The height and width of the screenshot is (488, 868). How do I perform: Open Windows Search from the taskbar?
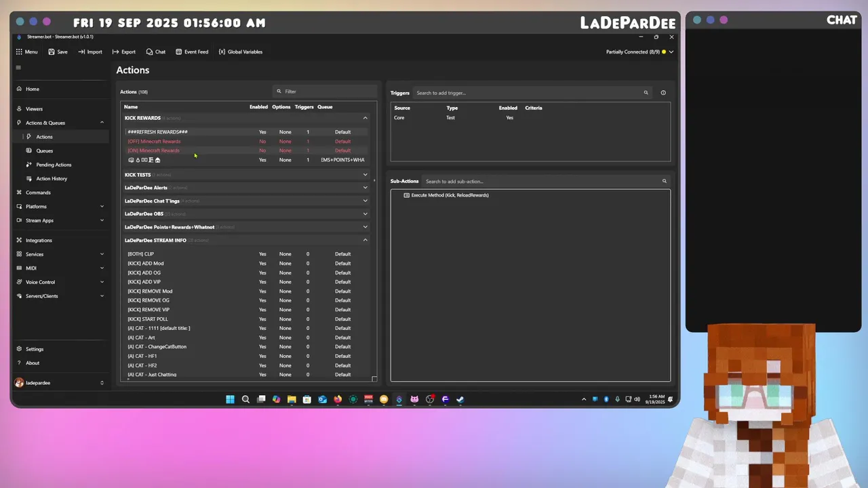pyautogui.click(x=245, y=399)
